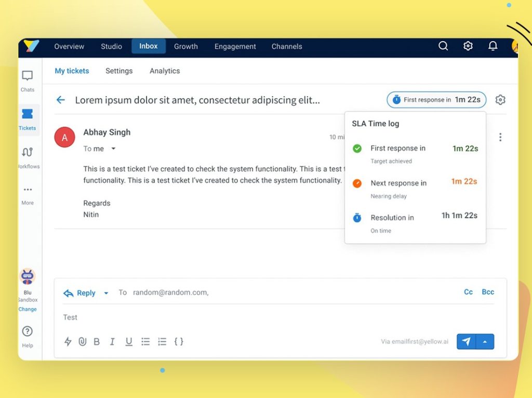Open the Reply type dropdown arrow
This screenshot has height=398, width=532.
106,293
